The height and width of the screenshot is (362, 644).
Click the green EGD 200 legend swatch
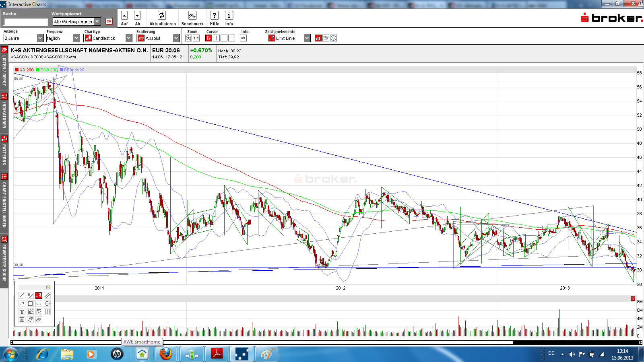click(x=38, y=70)
